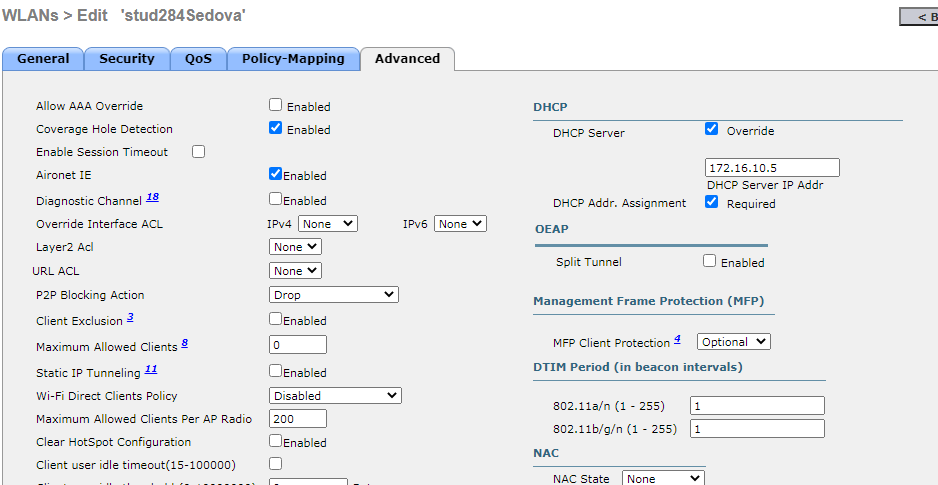Expand the P2P Blocking Action dropdown

coord(334,295)
